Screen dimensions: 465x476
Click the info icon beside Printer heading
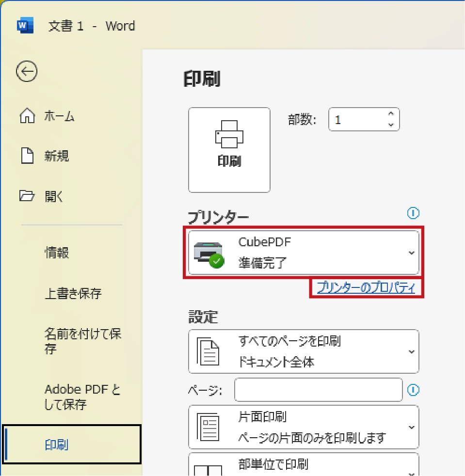(413, 213)
